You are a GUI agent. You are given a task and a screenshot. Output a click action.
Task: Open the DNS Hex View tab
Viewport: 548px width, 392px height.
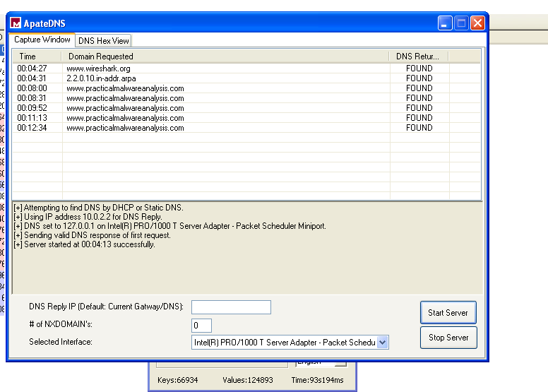point(103,40)
